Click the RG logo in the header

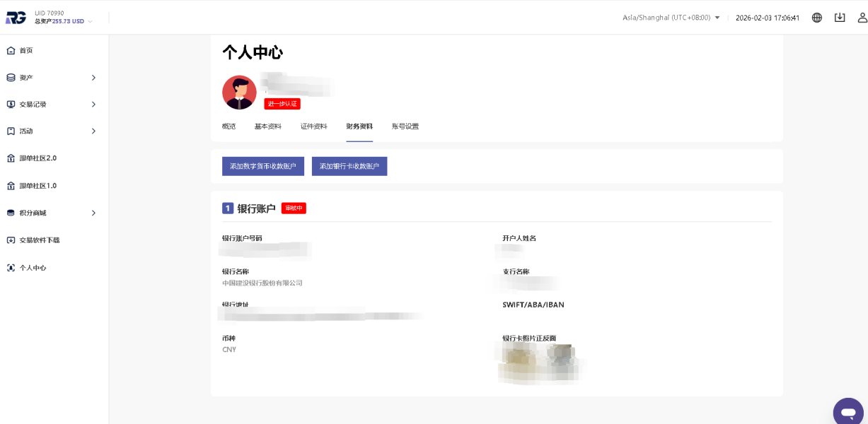click(16, 17)
